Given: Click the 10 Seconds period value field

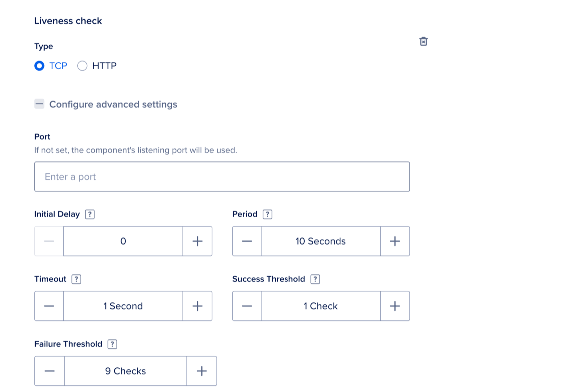Looking at the screenshot, I should [x=320, y=241].
